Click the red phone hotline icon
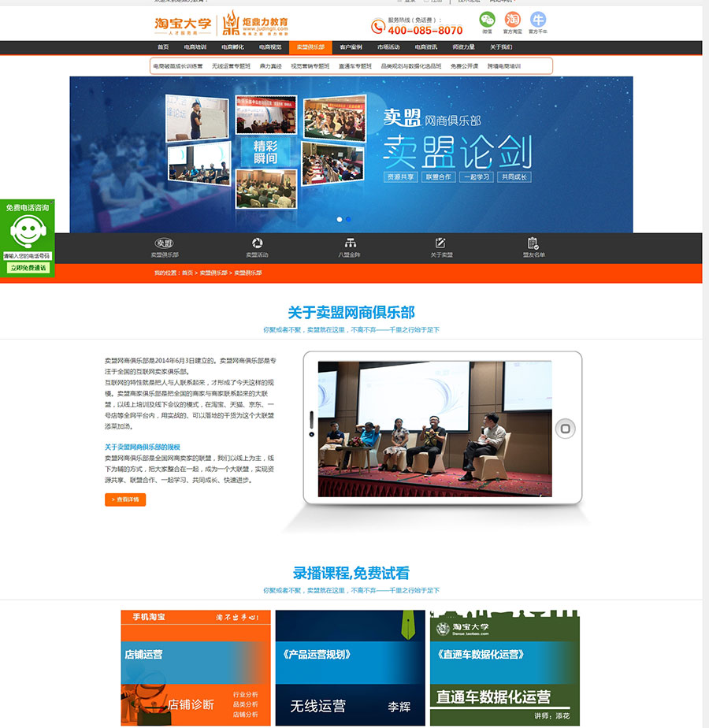The width and height of the screenshot is (709, 728). pyautogui.click(x=378, y=27)
